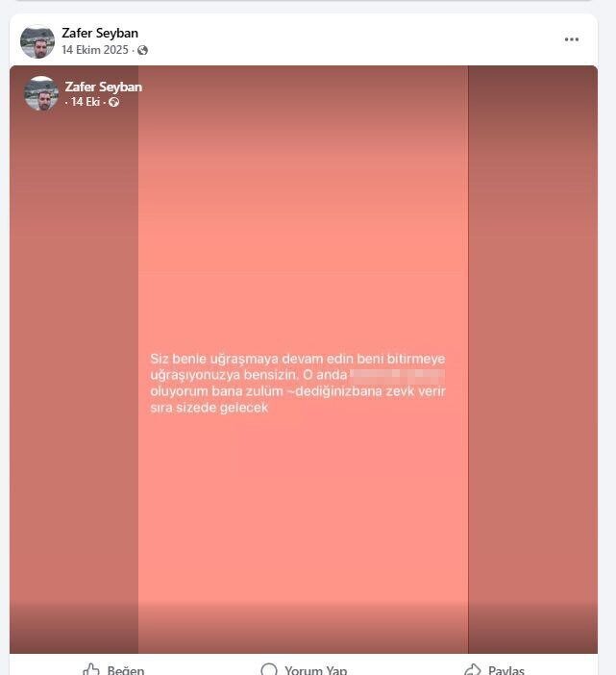The image size is (616, 675).
Task: Click the globe icon next to 14 Eki
Action: tap(113, 102)
